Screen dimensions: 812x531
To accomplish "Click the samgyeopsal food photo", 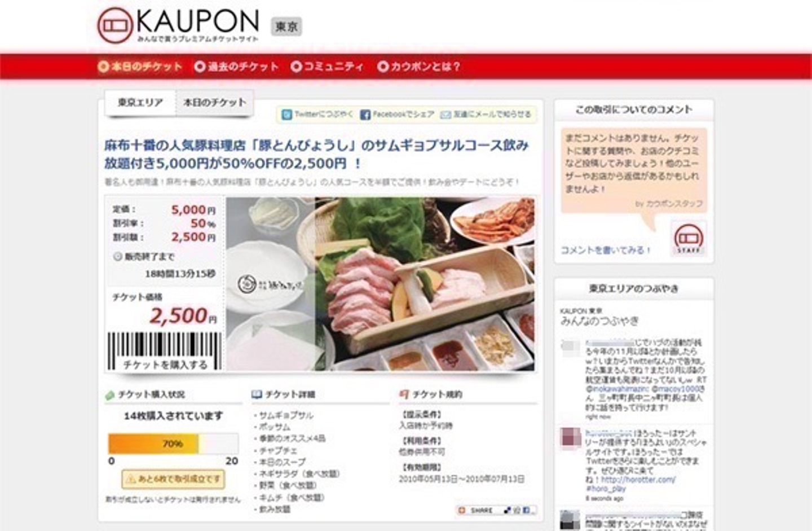I will tap(380, 284).
